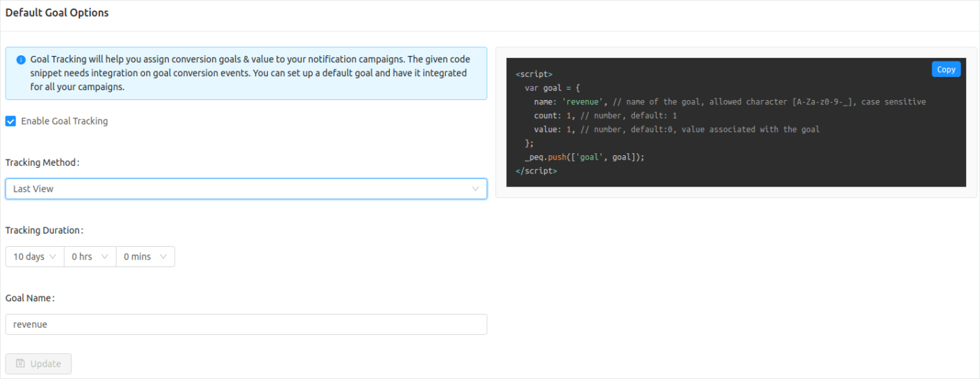Click the Tracking Duration label

click(44, 230)
